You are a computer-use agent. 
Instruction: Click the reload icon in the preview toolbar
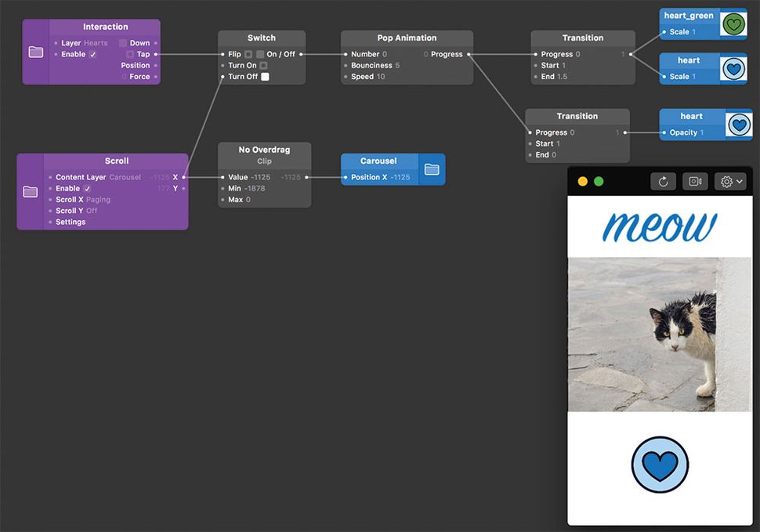click(x=663, y=181)
